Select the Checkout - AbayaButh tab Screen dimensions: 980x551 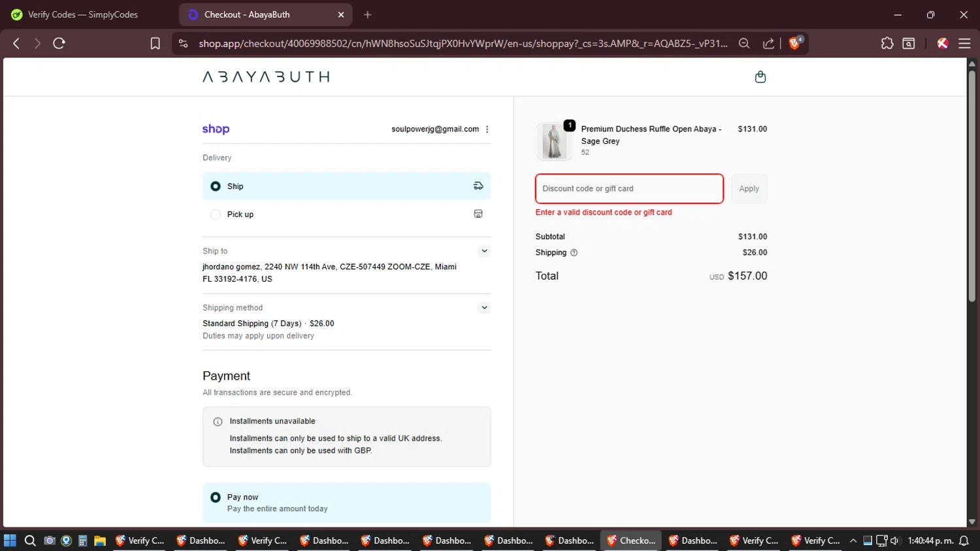click(x=265, y=14)
